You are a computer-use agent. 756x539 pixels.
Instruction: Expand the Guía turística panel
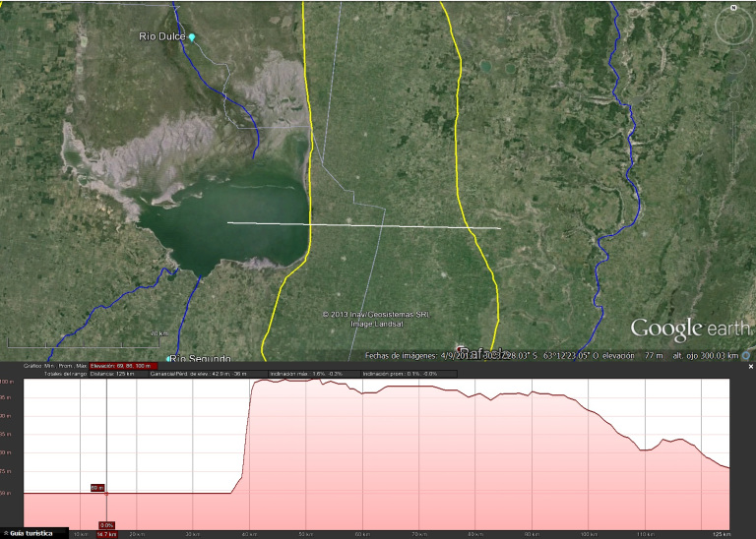pos(5,532)
